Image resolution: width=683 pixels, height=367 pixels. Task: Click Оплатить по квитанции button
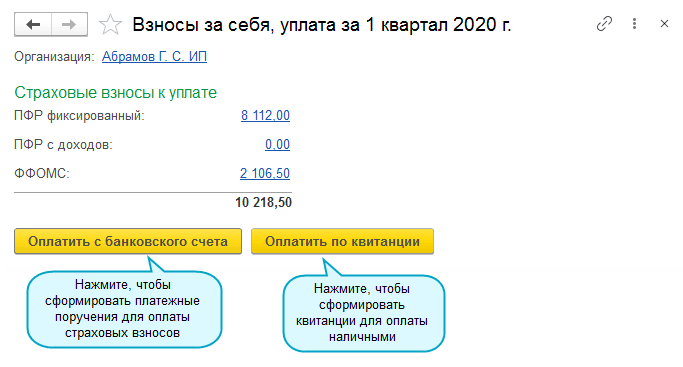click(x=342, y=241)
